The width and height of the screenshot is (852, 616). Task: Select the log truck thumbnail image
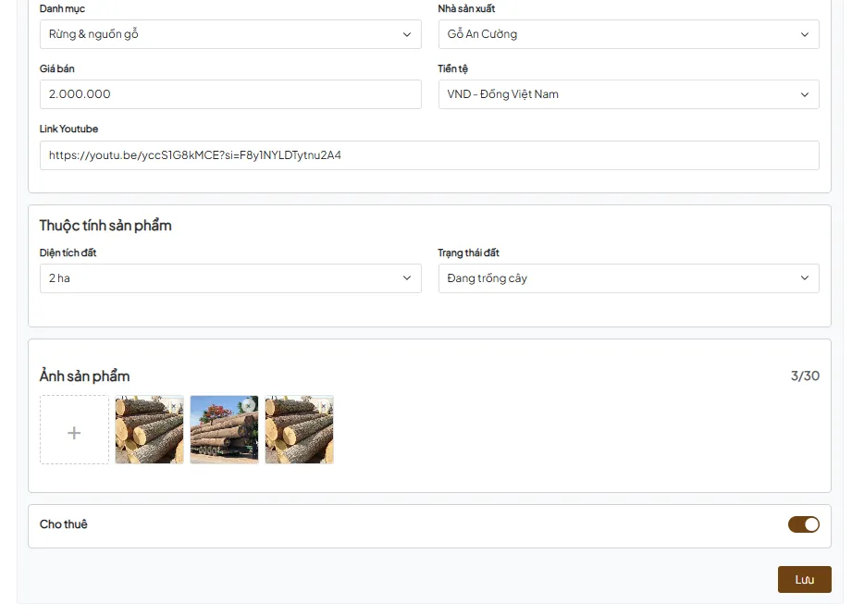tap(225, 430)
